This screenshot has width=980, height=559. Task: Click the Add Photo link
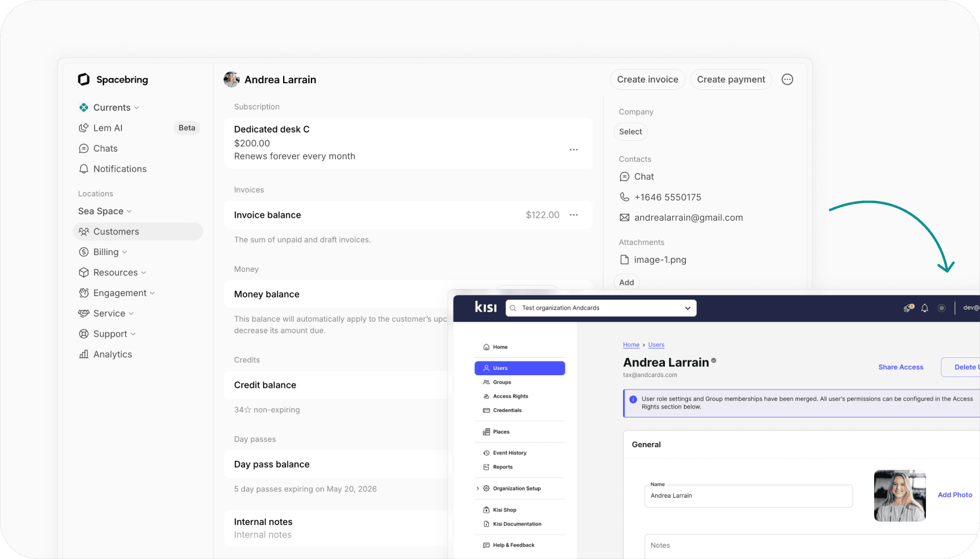[x=955, y=495]
